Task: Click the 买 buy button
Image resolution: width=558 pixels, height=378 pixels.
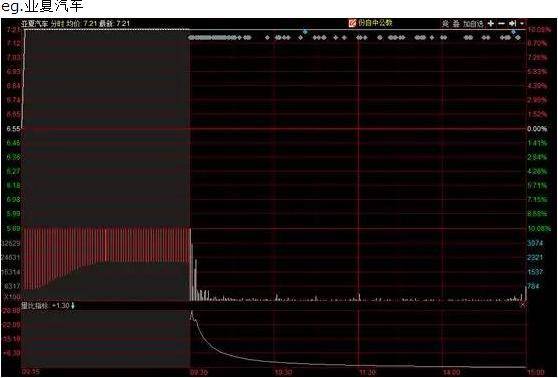Action: pos(446,24)
